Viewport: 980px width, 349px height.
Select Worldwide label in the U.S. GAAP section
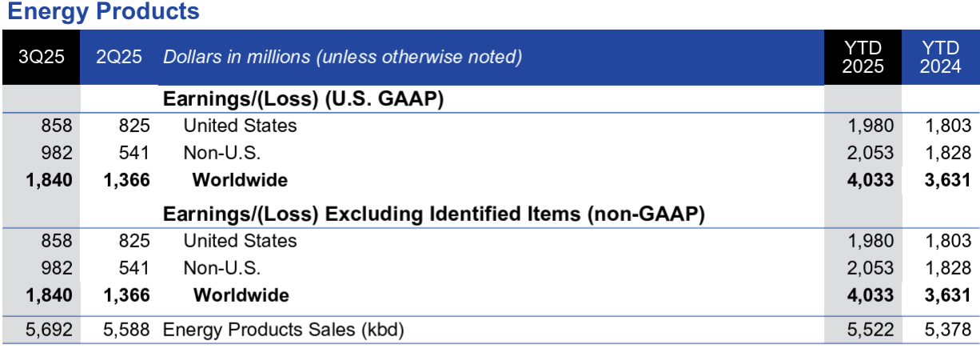(240, 180)
